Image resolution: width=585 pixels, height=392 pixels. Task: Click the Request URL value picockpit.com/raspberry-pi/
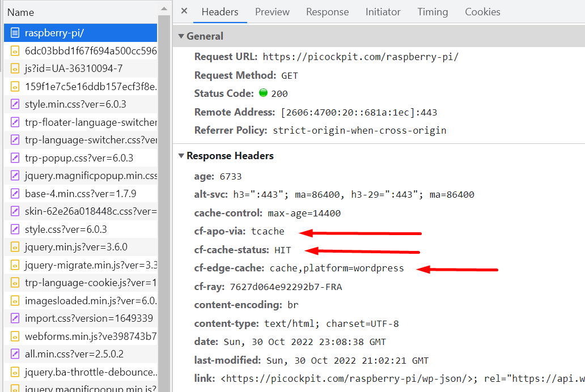pyautogui.click(x=361, y=57)
